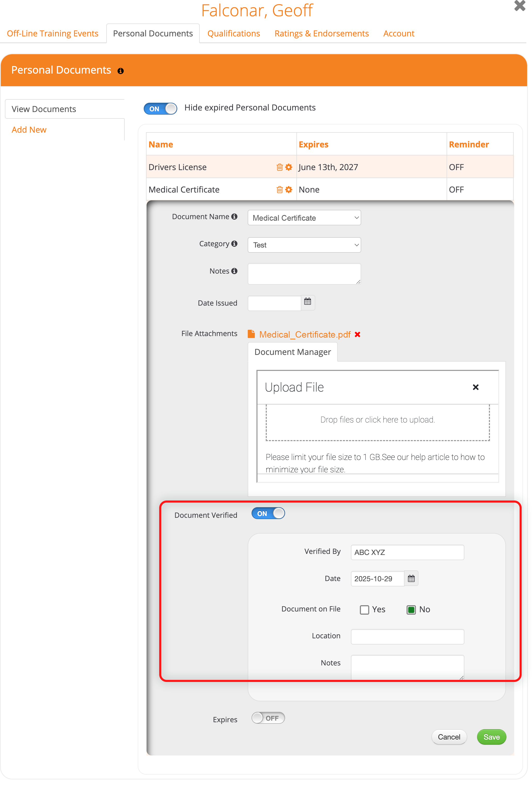
Task: Click Add New in sidebar
Action: [29, 130]
